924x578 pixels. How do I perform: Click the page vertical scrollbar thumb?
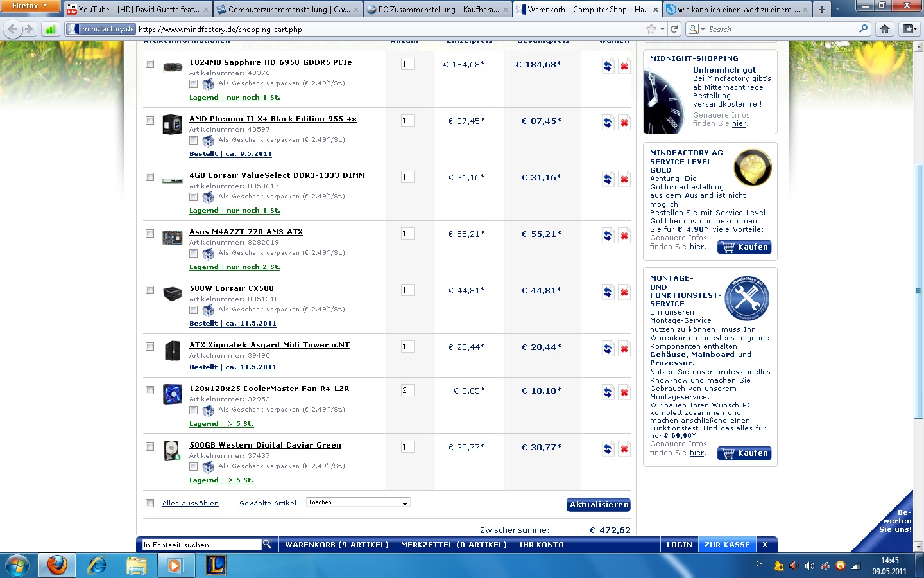coord(918,291)
